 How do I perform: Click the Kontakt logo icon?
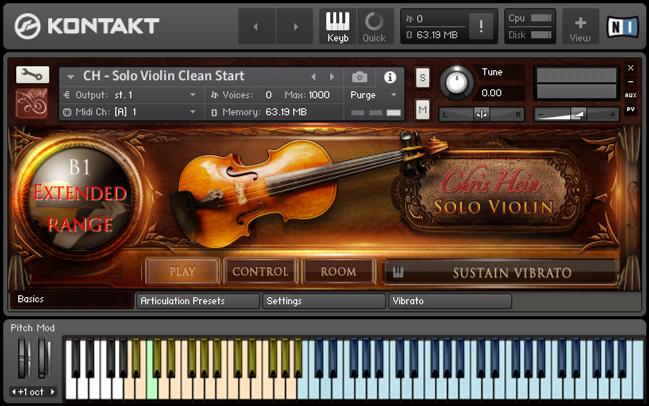[27, 26]
